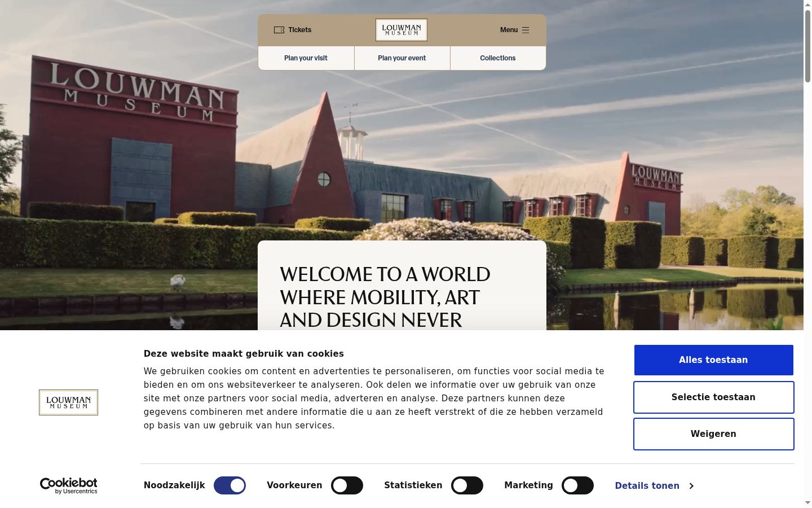Click the Alles toestaan button

[x=713, y=360]
